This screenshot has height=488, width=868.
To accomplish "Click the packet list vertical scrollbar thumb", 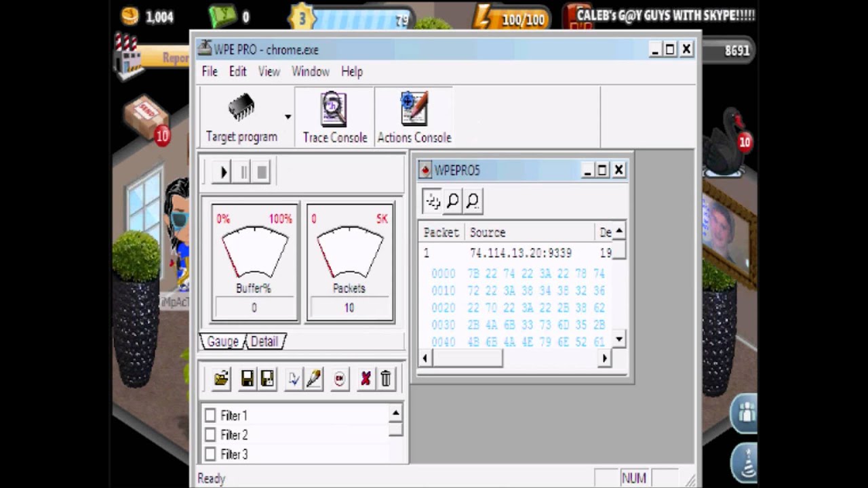I will [x=619, y=249].
